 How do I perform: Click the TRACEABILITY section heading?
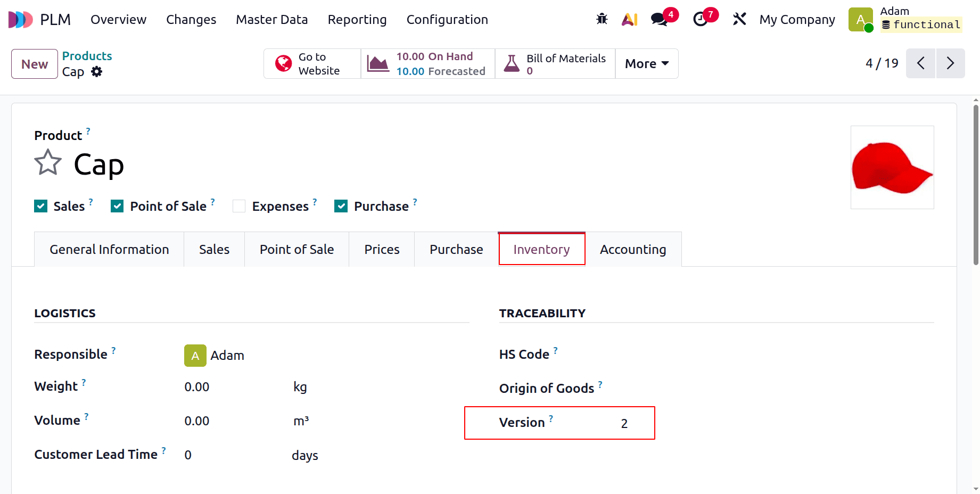(x=542, y=313)
